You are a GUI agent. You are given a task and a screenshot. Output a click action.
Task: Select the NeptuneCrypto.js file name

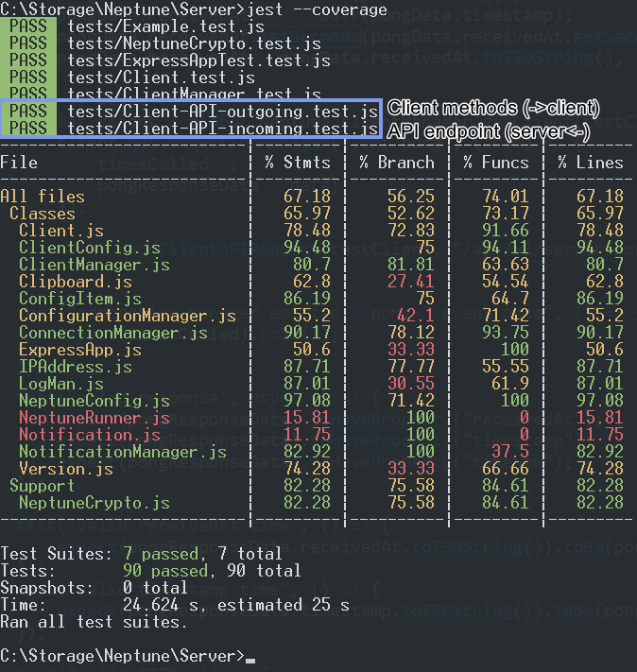point(95,503)
